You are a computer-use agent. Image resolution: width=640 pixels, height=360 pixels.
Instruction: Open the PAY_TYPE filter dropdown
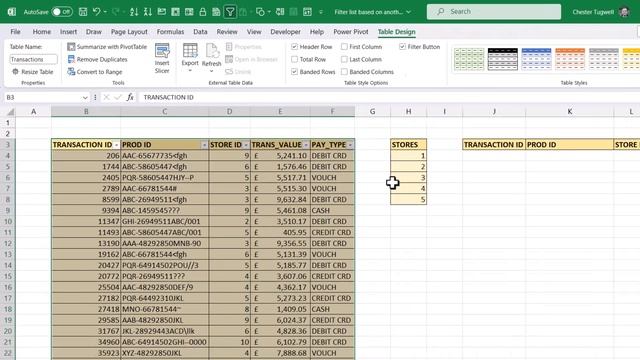point(350,145)
